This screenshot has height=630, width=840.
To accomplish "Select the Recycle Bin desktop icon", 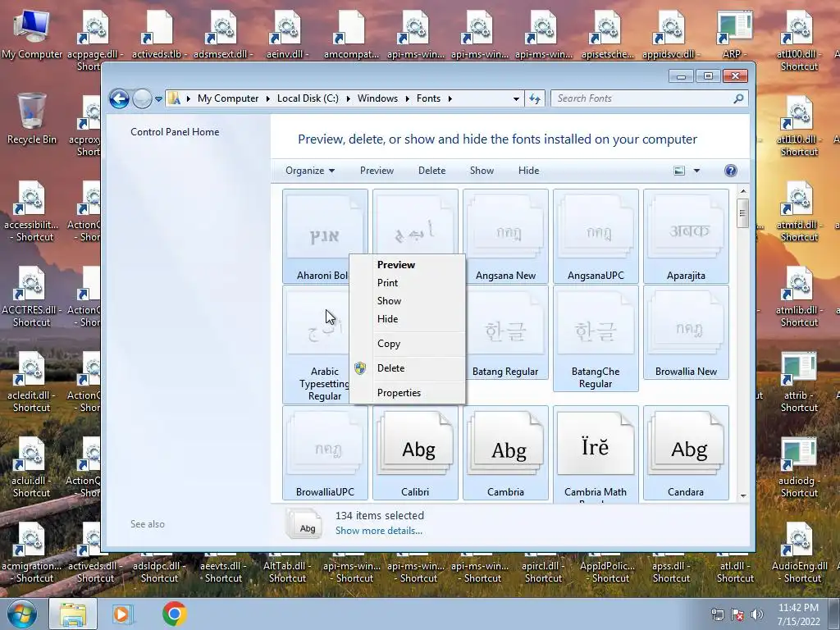I will coord(32,119).
